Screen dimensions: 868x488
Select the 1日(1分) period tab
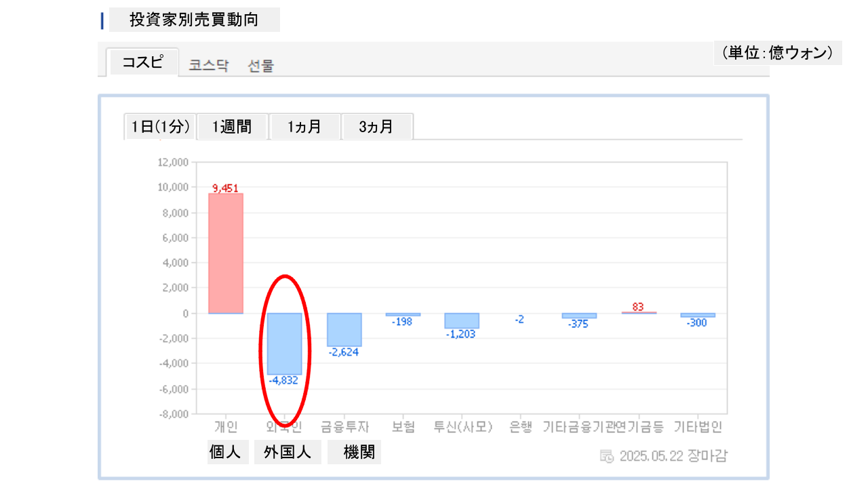tap(161, 127)
